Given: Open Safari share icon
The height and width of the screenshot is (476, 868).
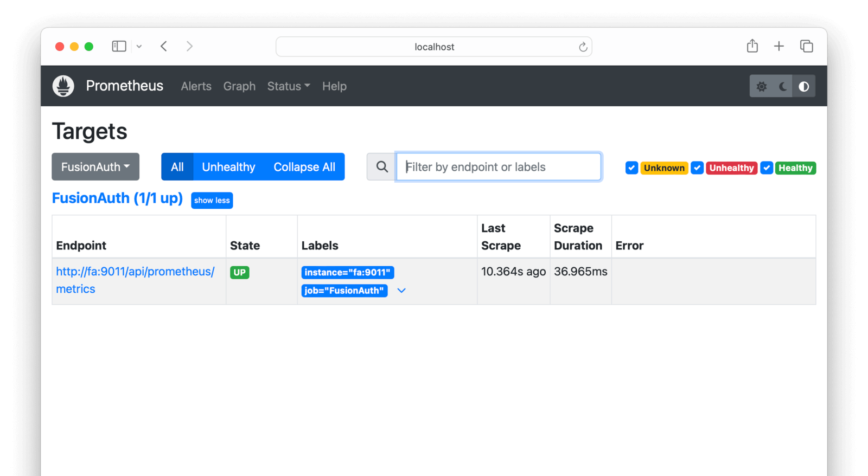Looking at the screenshot, I should tap(752, 47).
